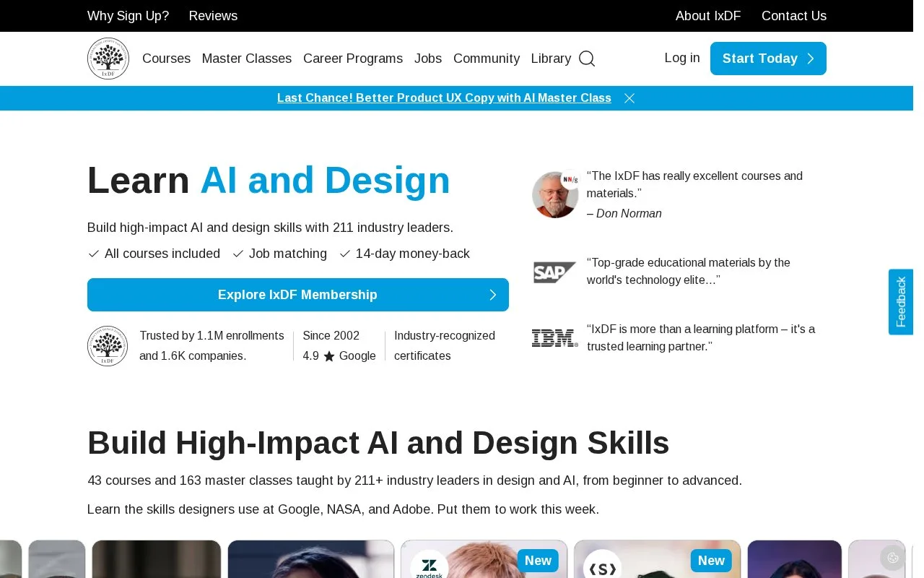Click the IBM logo

coord(554,338)
